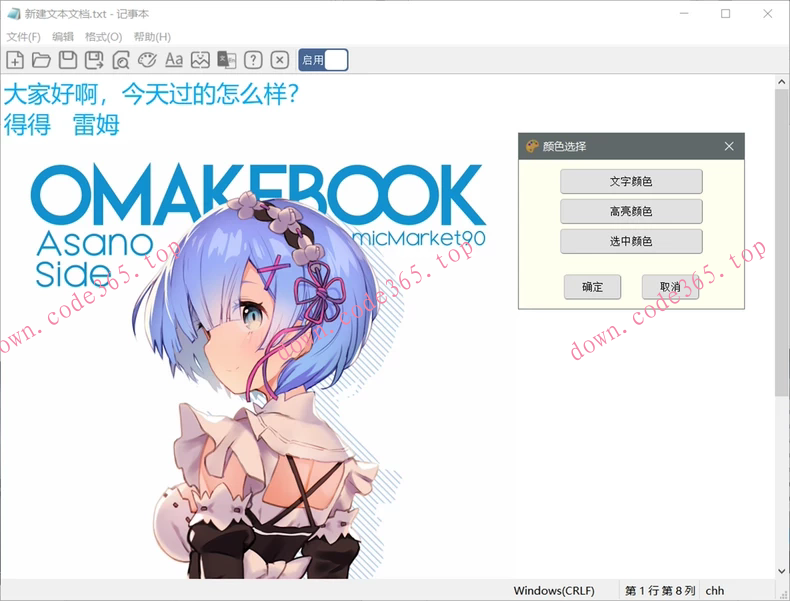The image size is (790, 601).
Task: Click the vertical scrollbar thumb
Action: tap(781, 242)
